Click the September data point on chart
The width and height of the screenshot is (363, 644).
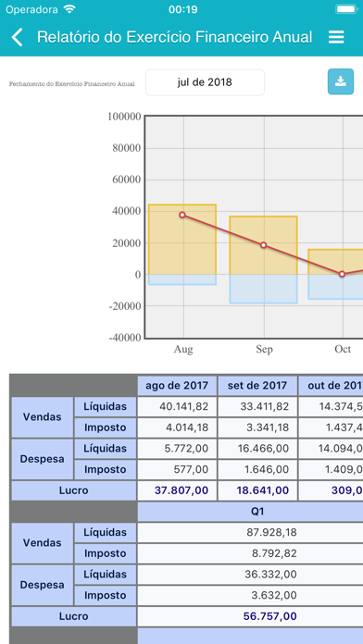tap(264, 245)
